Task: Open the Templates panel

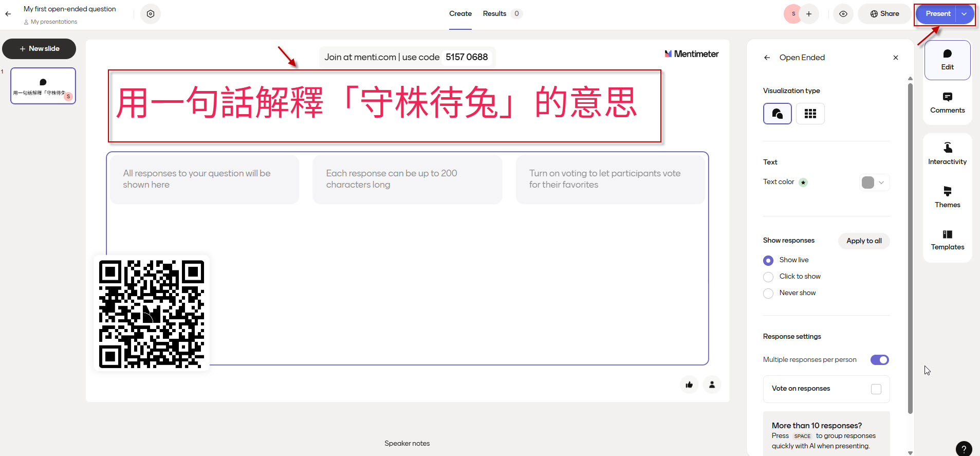Action: (947, 240)
